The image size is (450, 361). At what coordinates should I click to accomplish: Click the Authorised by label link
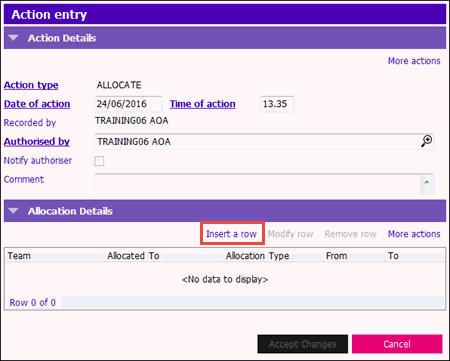click(37, 141)
